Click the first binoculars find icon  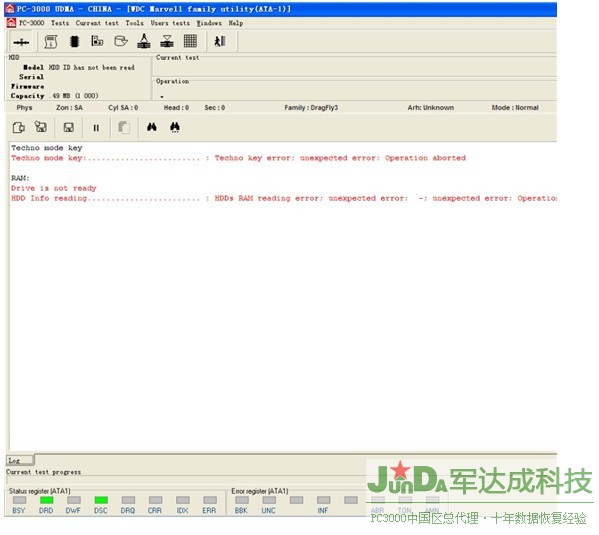pyautogui.click(x=152, y=127)
